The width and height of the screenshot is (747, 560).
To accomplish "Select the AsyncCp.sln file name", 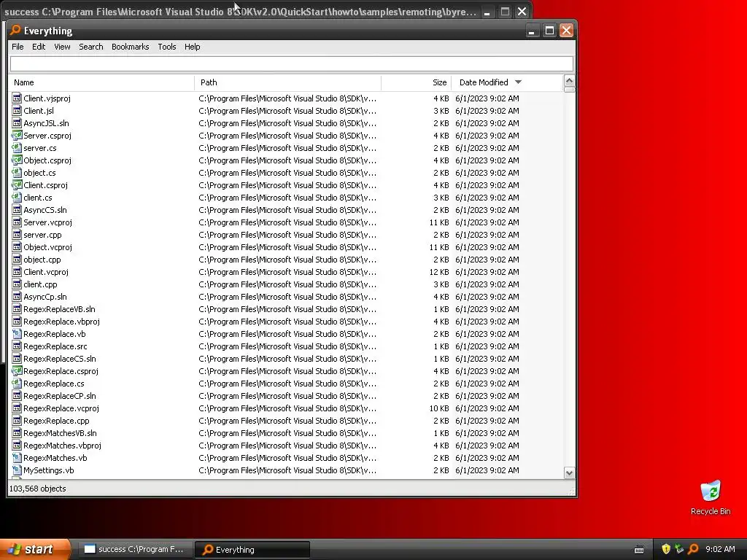I will coord(45,297).
